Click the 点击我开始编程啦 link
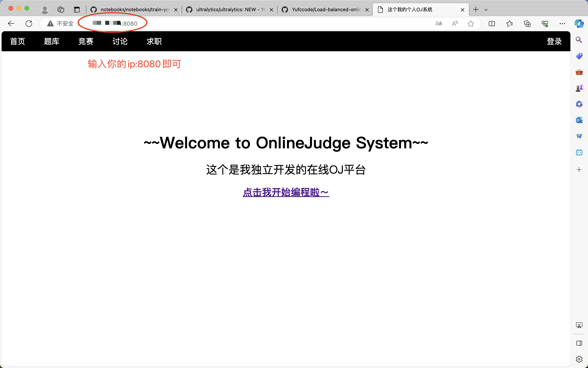This screenshot has height=368, width=588. pos(286,192)
